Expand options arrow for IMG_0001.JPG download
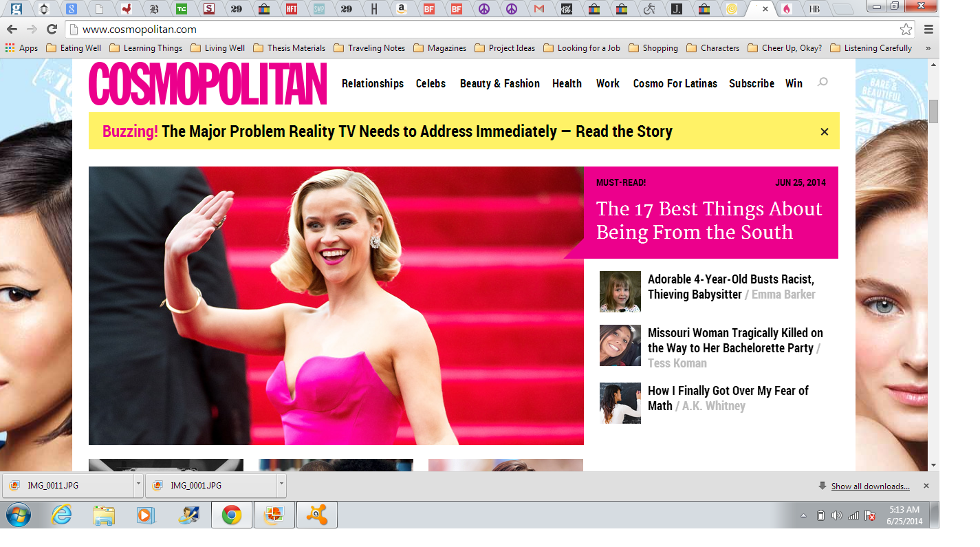980x547 pixels. pos(281,484)
